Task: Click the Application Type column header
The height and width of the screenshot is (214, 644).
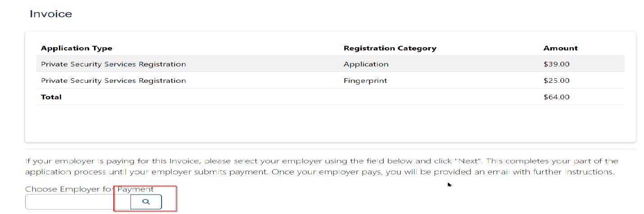Action: coord(77,48)
